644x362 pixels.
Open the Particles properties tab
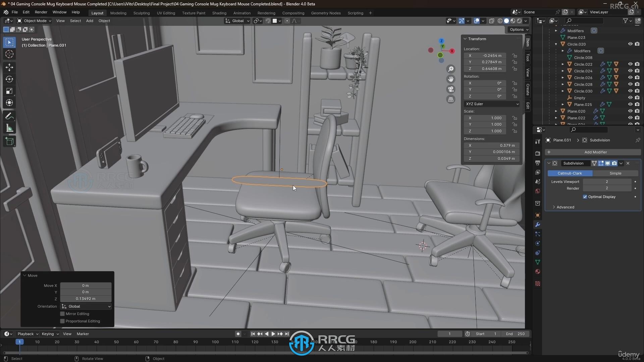(x=538, y=234)
